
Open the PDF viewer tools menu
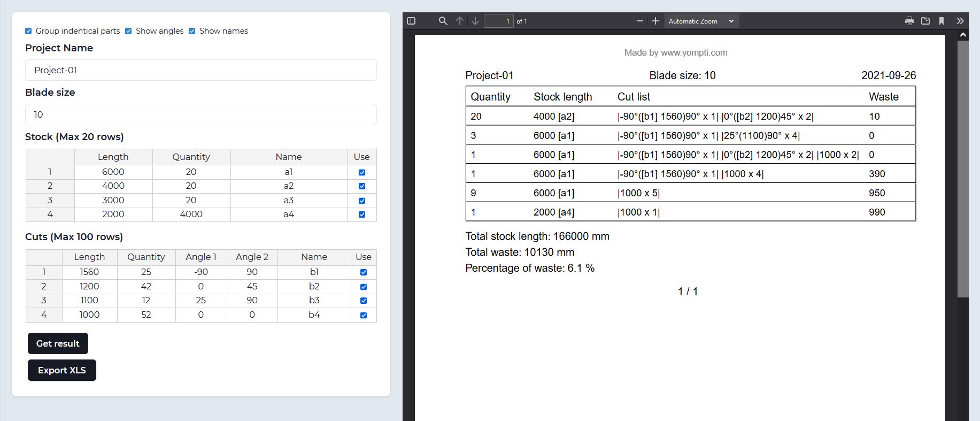coord(960,21)
